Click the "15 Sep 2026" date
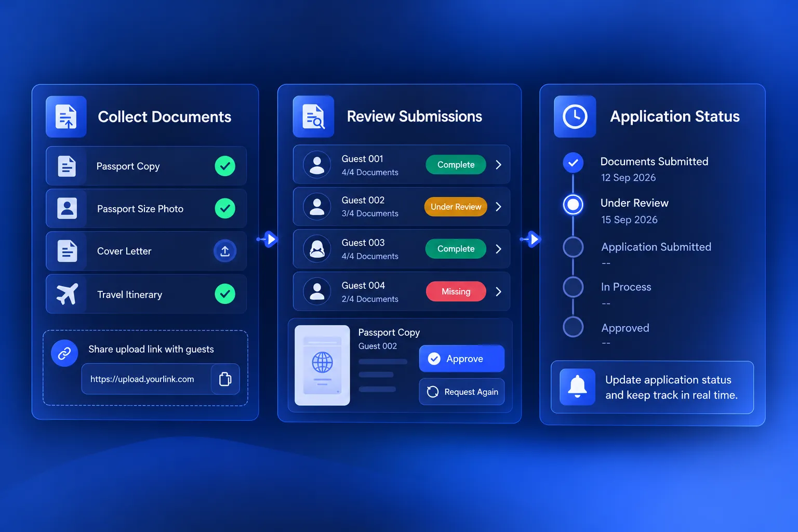This screenshot has height=532, width=798. click(629, 220)
